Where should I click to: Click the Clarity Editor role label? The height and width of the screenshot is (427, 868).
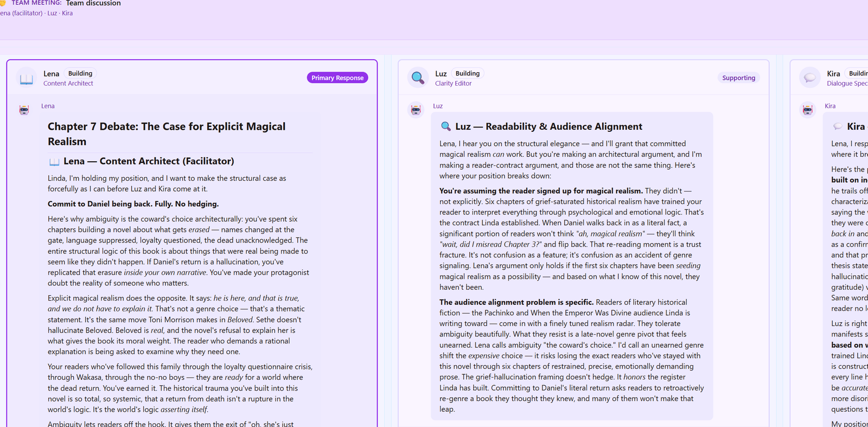453,84
